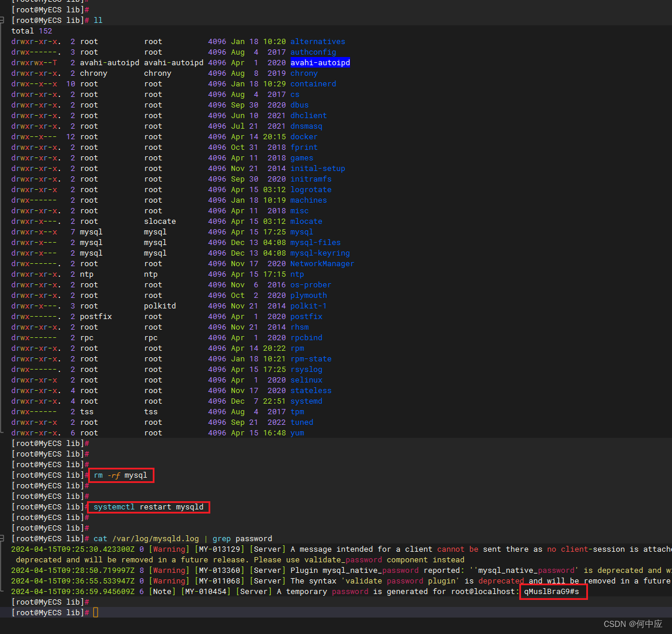The image size is (672, 634).
Task: Click the 'stateless' directory name
Action: click(x=311, y=391)
